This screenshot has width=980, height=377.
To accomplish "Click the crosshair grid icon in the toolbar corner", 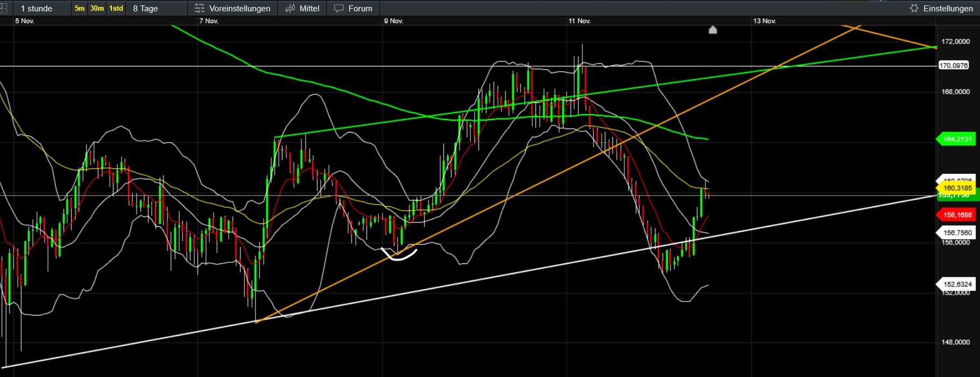I will click(3, 9).
